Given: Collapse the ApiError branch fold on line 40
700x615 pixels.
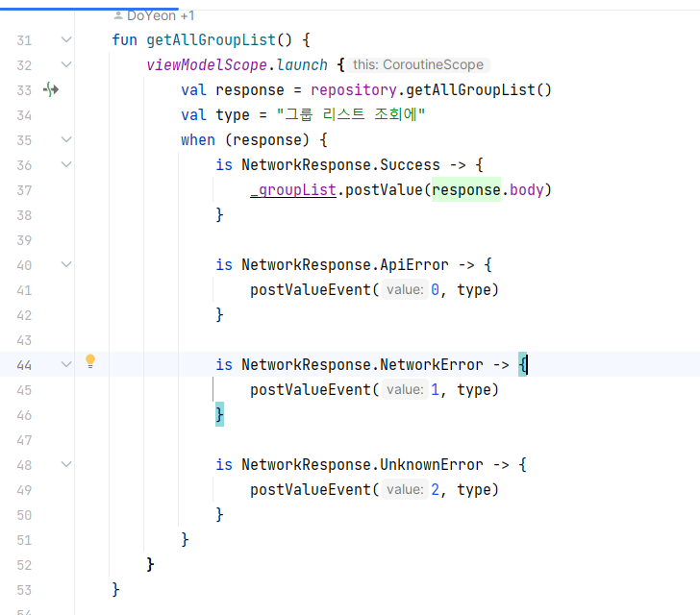Looking at the screenshot, I should point(66,264).
